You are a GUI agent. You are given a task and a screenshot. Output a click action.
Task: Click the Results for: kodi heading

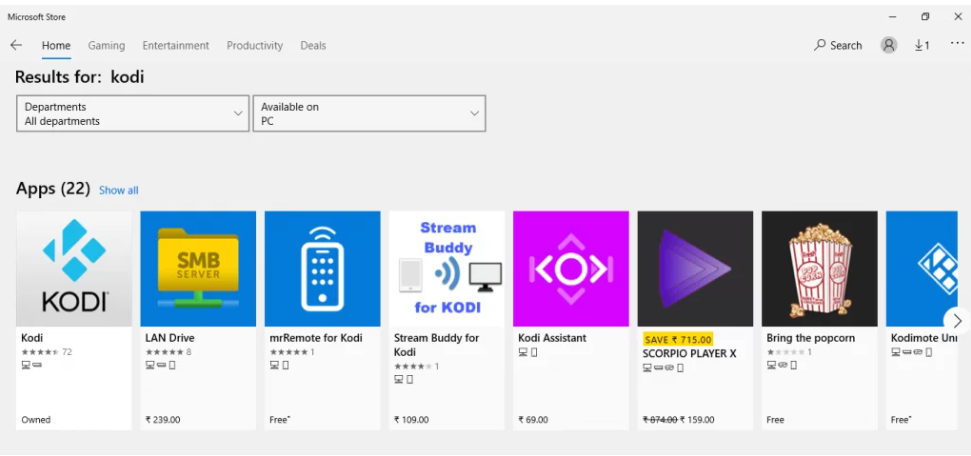click(79, 77)
